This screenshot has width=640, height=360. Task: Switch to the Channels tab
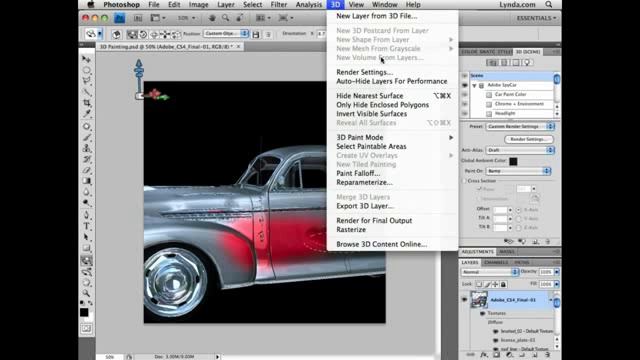[496, 262]
